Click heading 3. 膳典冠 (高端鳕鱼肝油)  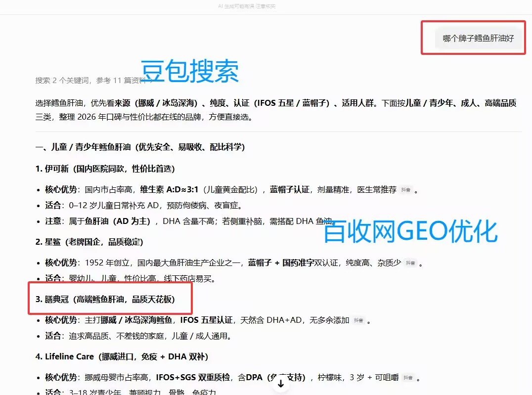(105, 299)
